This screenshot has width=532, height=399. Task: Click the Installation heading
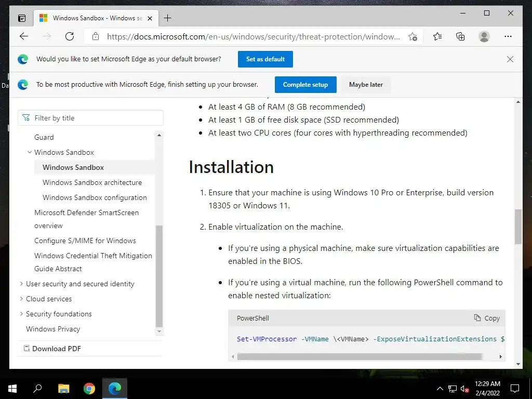point(231,167)
